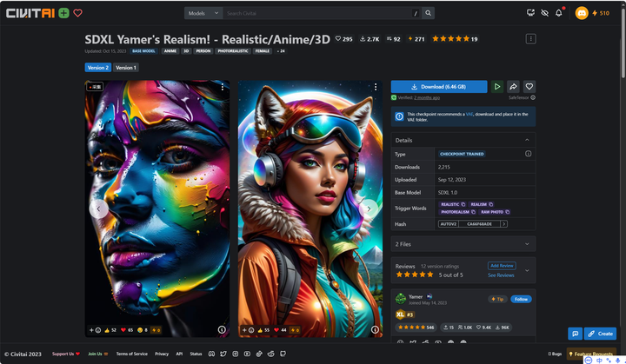Click the PHOTOREALISTIC tag
This screenshot has width=626, height=364.
pos(233,51)
